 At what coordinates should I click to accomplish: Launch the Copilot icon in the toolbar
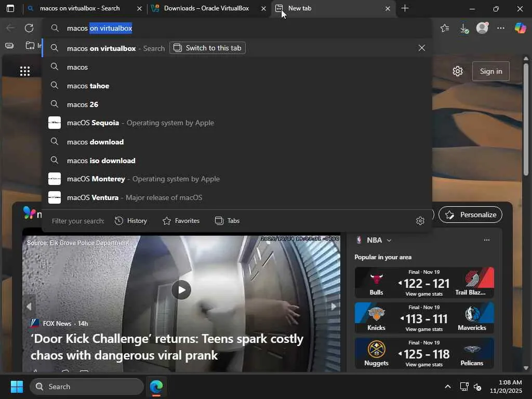[x=520, y=28]
